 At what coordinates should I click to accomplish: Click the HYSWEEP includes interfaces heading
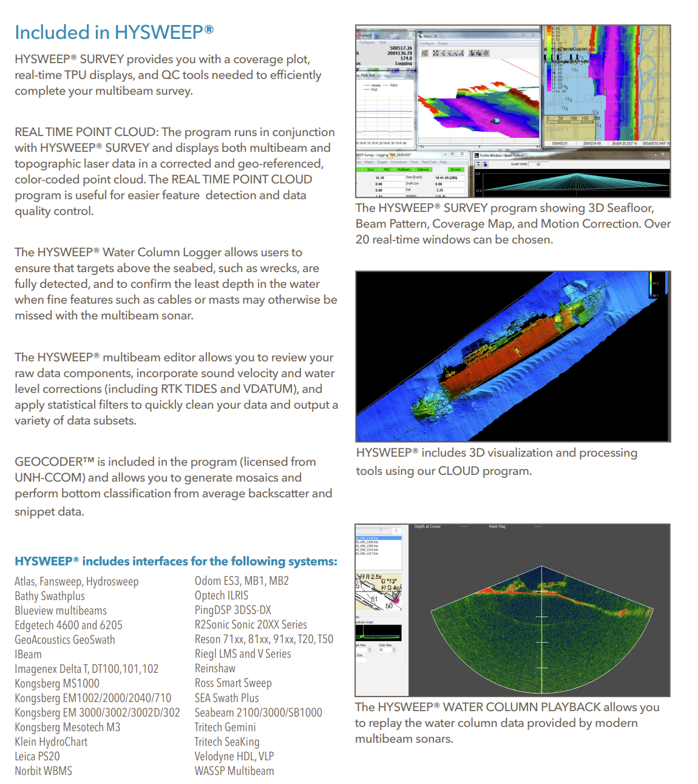[x=176, y=561]
